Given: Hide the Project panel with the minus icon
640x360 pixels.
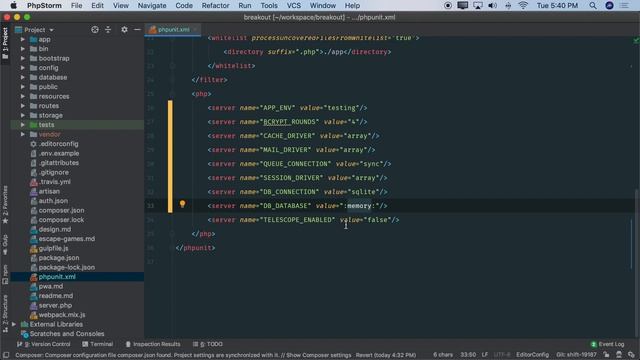Looking at the screenshot, I should point(137,30).
